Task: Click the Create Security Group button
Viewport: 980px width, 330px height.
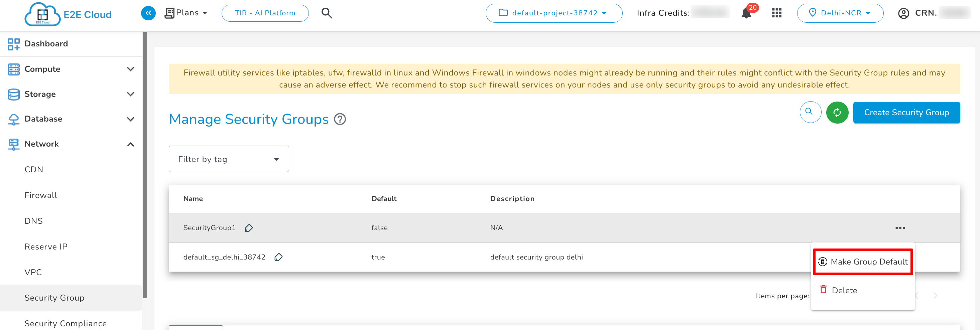Action: coord(906,113)
